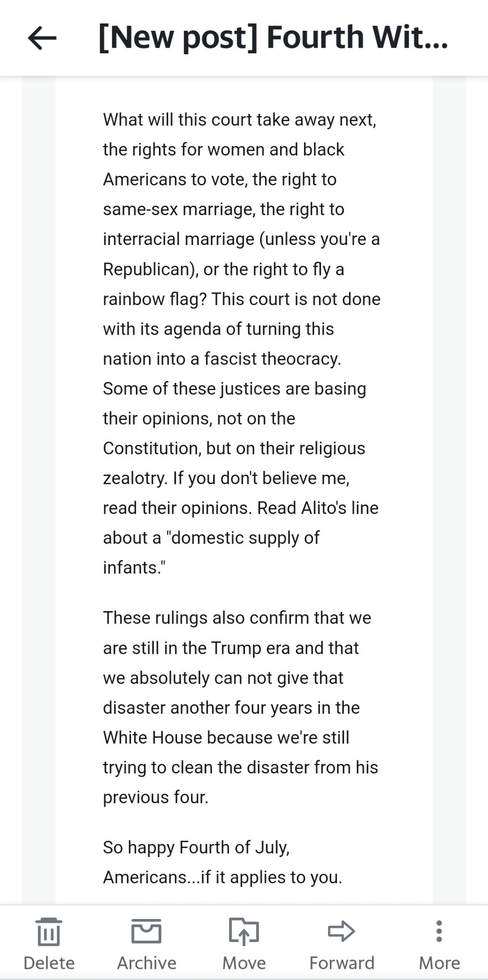
Task: Go back using the left arrow icon
Action: (42, 38)
